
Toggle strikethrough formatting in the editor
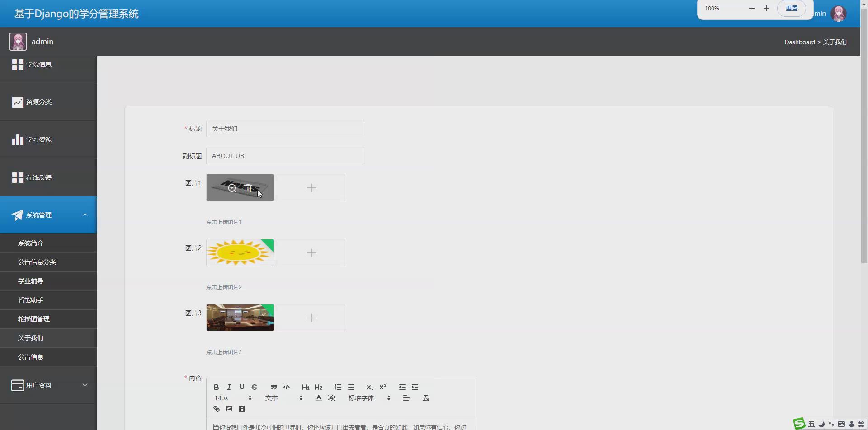click(254, 387)
